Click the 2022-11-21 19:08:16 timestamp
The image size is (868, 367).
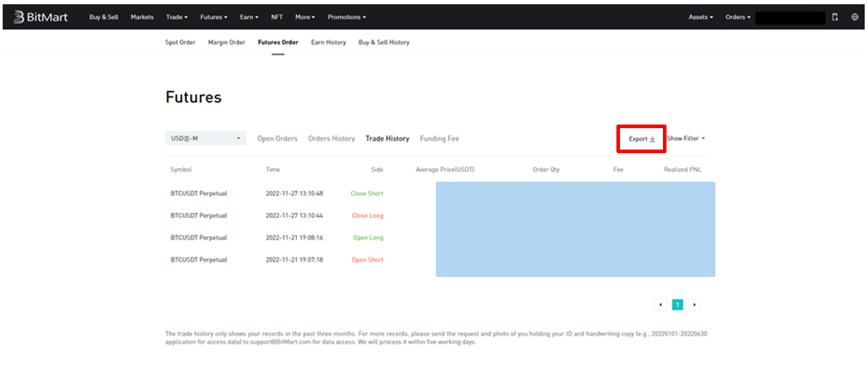(x=294, y=238)
